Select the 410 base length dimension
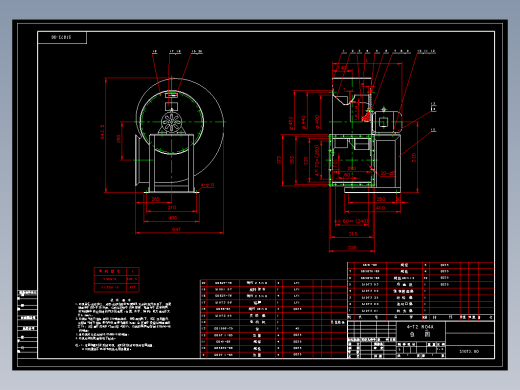Image resolution: width=520 pixels, height=390 pixels. [x=380, y=208]
